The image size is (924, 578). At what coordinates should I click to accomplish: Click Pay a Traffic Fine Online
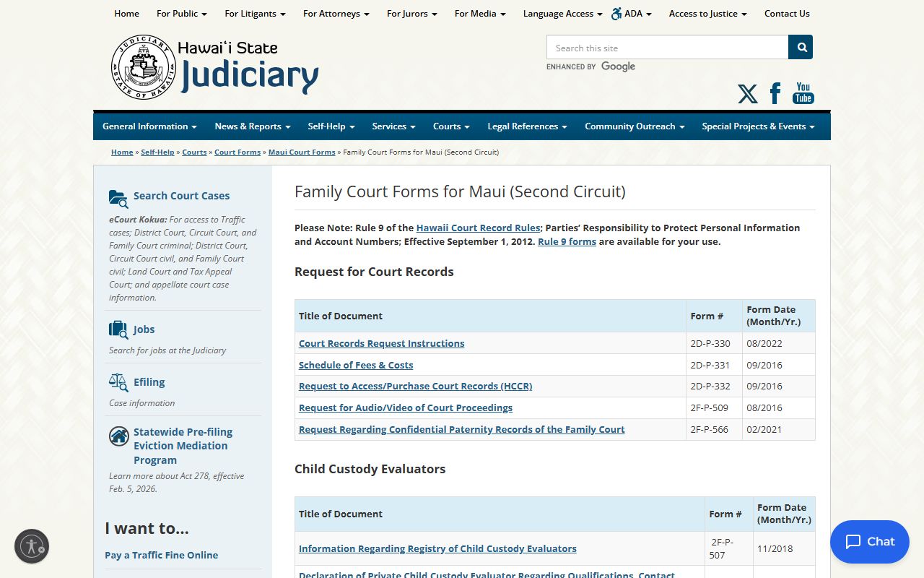coord(161,555)
